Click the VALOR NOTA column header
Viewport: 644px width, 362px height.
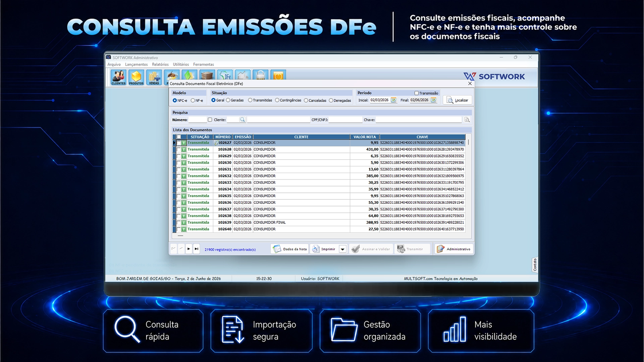point(365,137)
